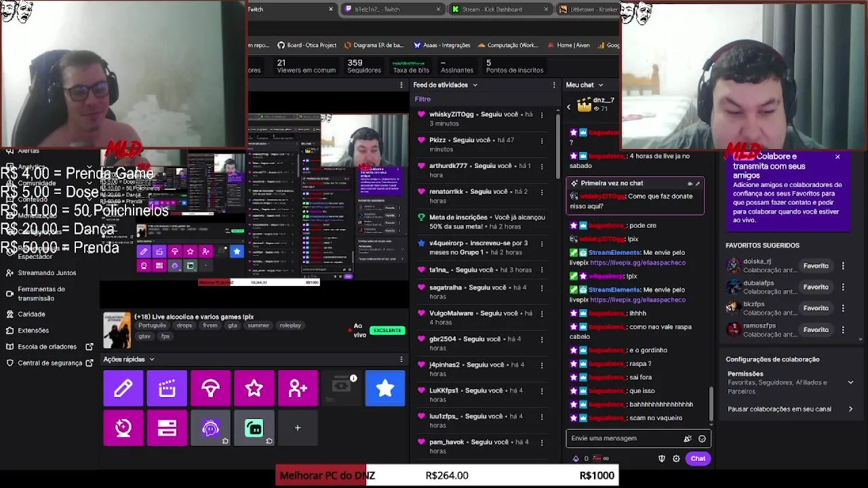This screenshot has width=868, height=488.
Task: Open the edit stream info quick action (pencil tile)
Action: [123, 388]
